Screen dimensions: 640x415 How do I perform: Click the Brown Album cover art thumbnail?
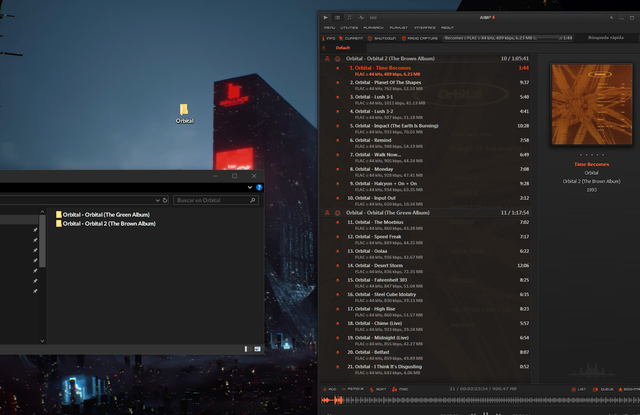coord(591,104)
